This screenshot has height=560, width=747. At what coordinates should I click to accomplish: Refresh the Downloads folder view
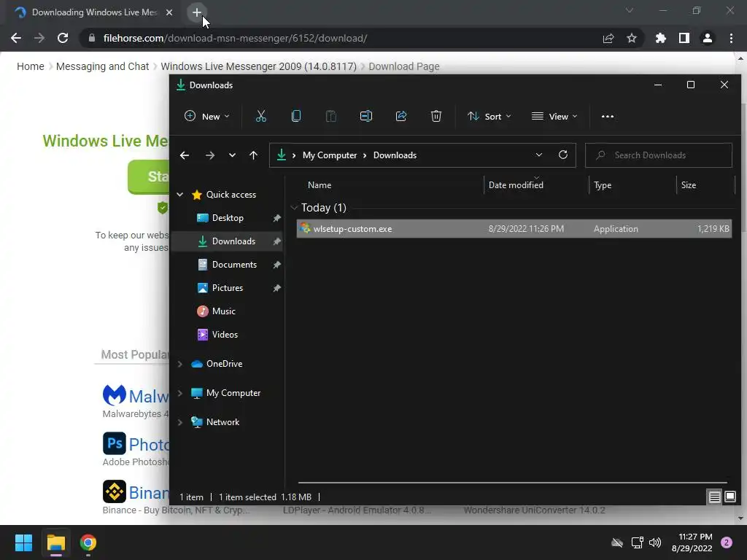(x=563, y=155)
